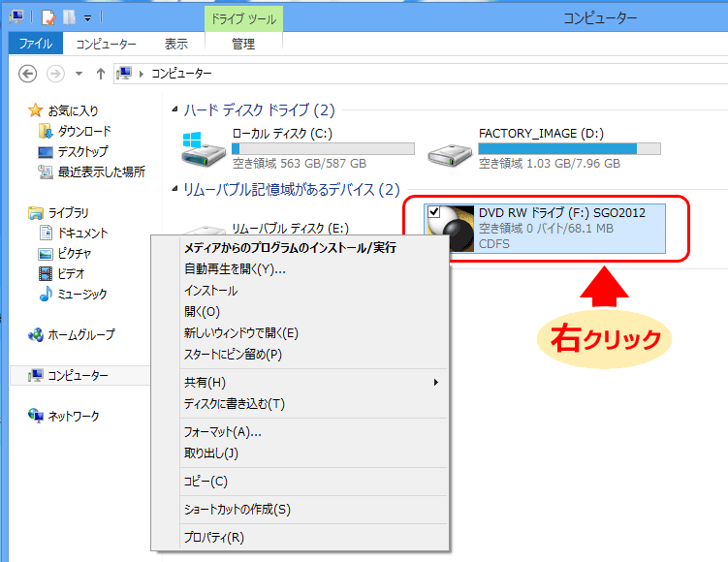Click the system icon in title bar

click(16, 17)
